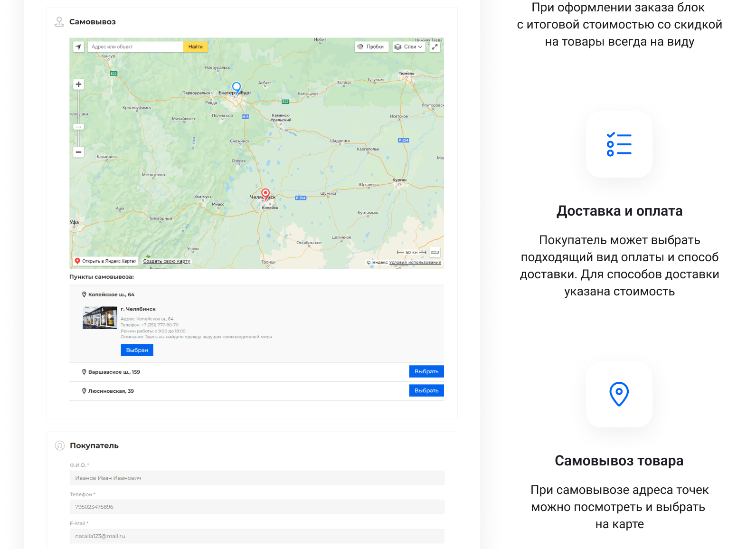Viewport: 756px width, 549px height.
Task: Click the Создать свою карту link
Action: [x=167, y=261]
